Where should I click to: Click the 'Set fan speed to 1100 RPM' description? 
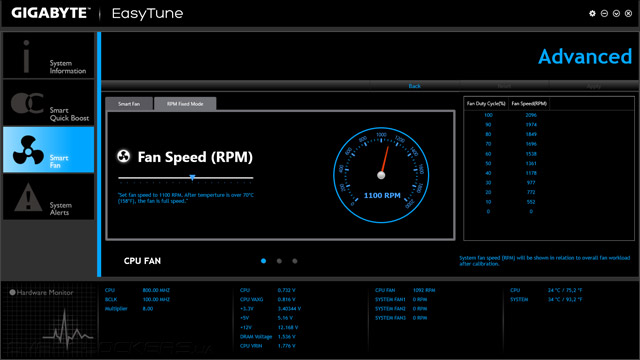click(186, 198)
